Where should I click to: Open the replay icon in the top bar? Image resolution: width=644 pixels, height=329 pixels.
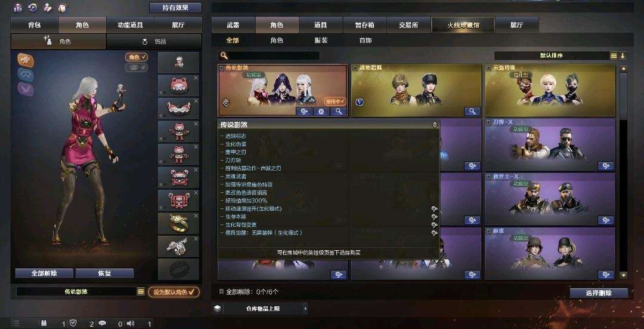(33, 7)
